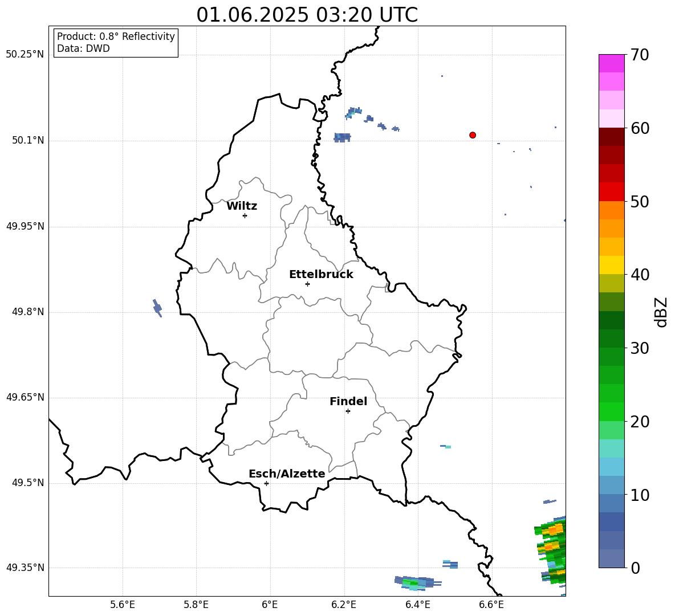Viewport: 675px width, 616px height.
Task: Click the 5.6°E longitude label
Action: [123, 605]
